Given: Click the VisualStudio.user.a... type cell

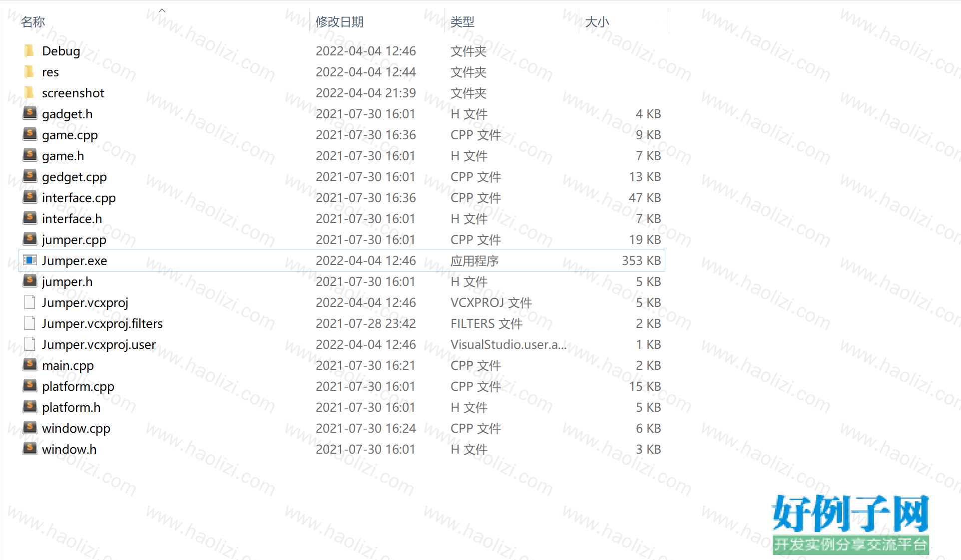Looking at the screenshot, I should pos(508,344).
